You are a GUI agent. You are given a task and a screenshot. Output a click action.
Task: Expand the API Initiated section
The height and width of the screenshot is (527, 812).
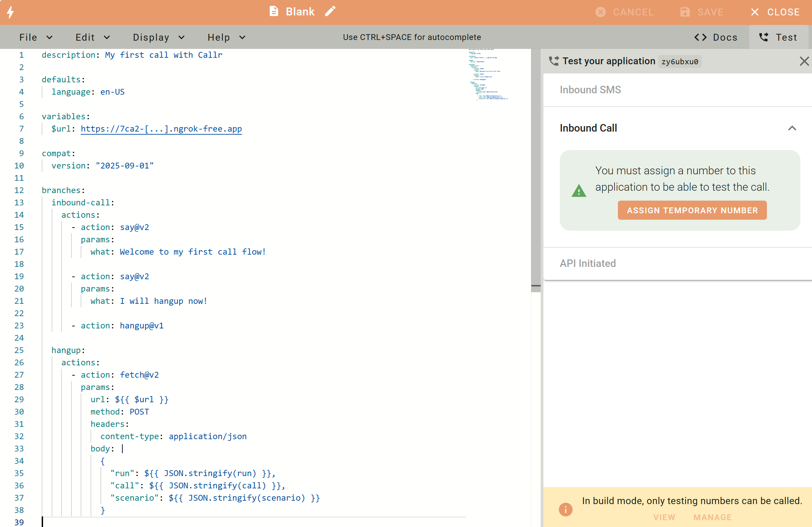587,263
